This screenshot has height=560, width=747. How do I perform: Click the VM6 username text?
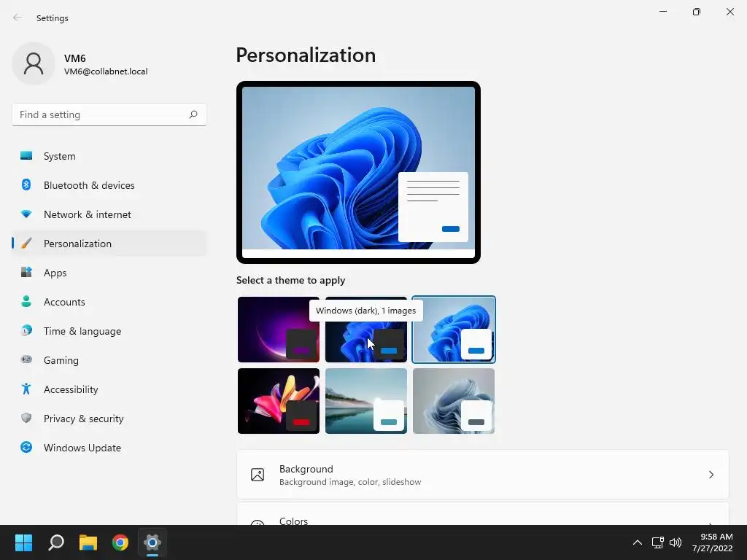[75, 58]
